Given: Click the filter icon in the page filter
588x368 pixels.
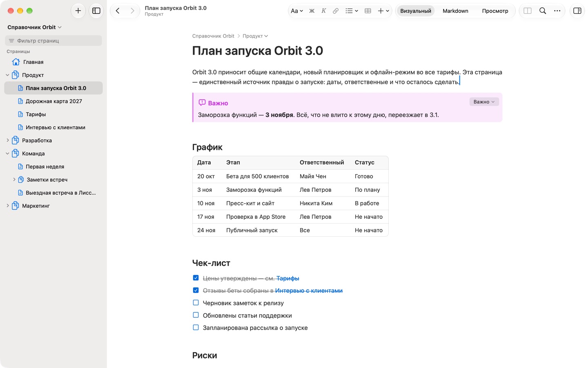Looking at the screenshot, I should point(11,41).
